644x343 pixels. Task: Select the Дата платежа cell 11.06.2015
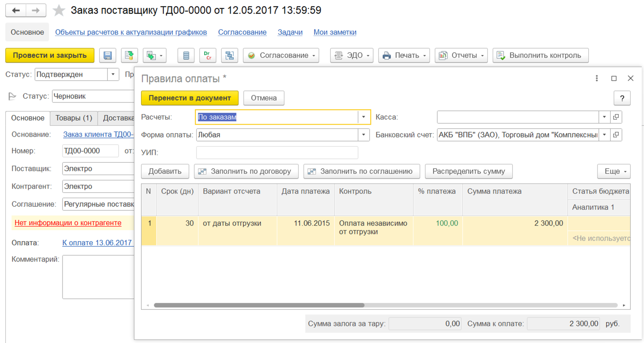pyautogui.click(x=306, y=231)
